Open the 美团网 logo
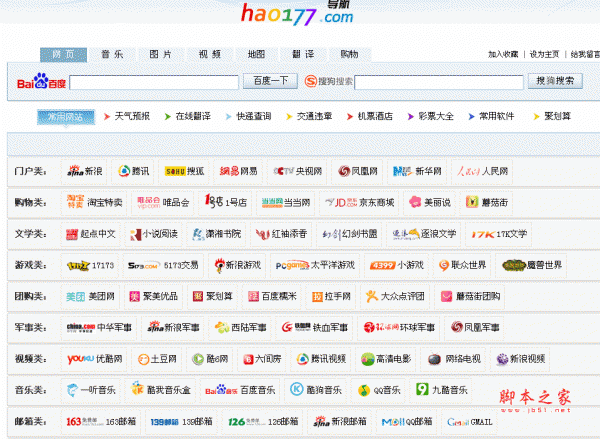600x439 pixels. tap(75, 297)
